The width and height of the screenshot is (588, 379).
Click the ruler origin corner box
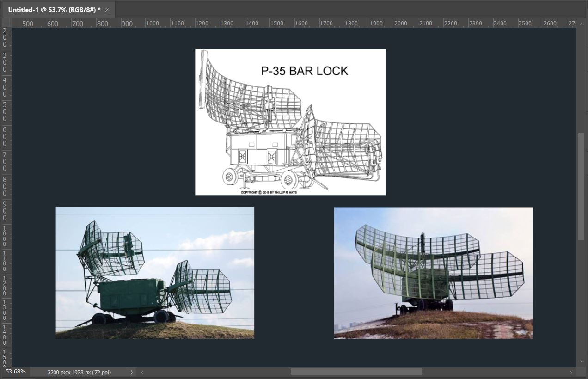(7, 23)
